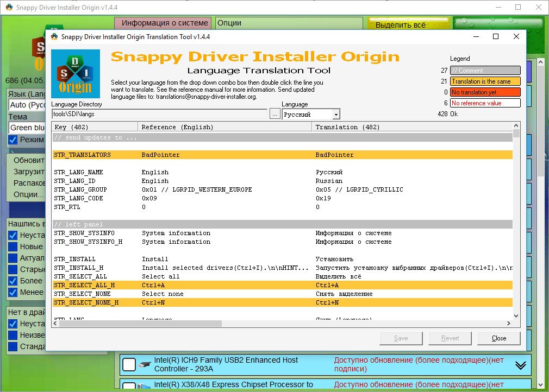Disable the Менее checkbox
Image resolution: width=549 pixels, height=392 pixels.
pyautogui.click(x=13, y=292)
